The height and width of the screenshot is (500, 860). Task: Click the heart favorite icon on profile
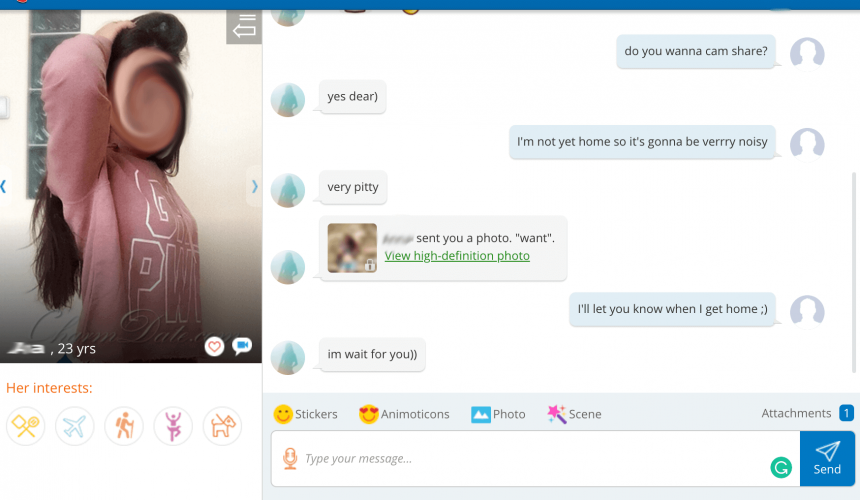coord(213,346)
